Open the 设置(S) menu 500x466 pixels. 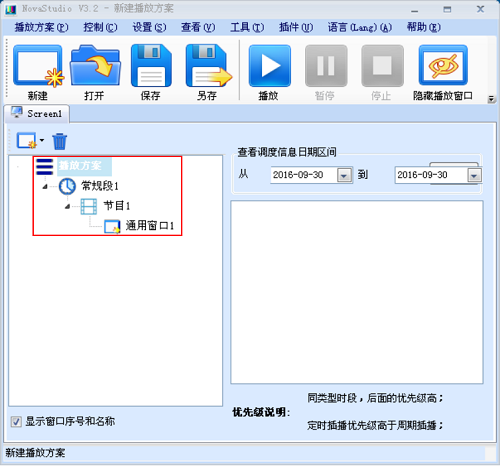point(149,27)
